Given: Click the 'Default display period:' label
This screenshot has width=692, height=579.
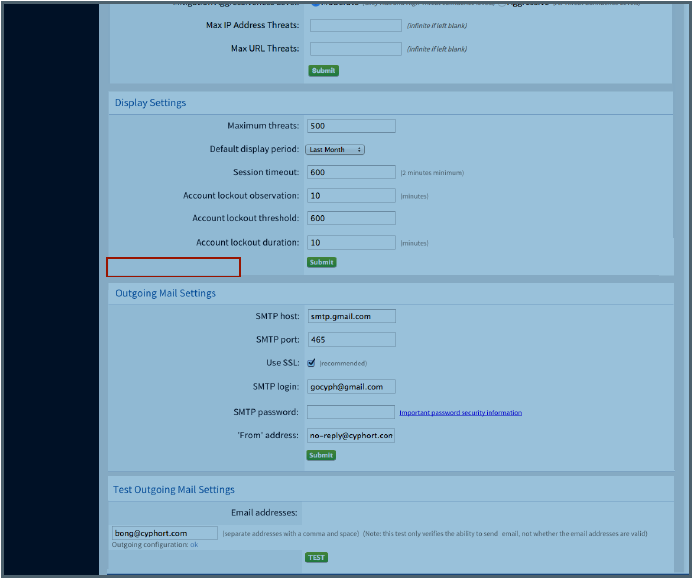Looking at the screenshot, I should [x=254, y=149].
